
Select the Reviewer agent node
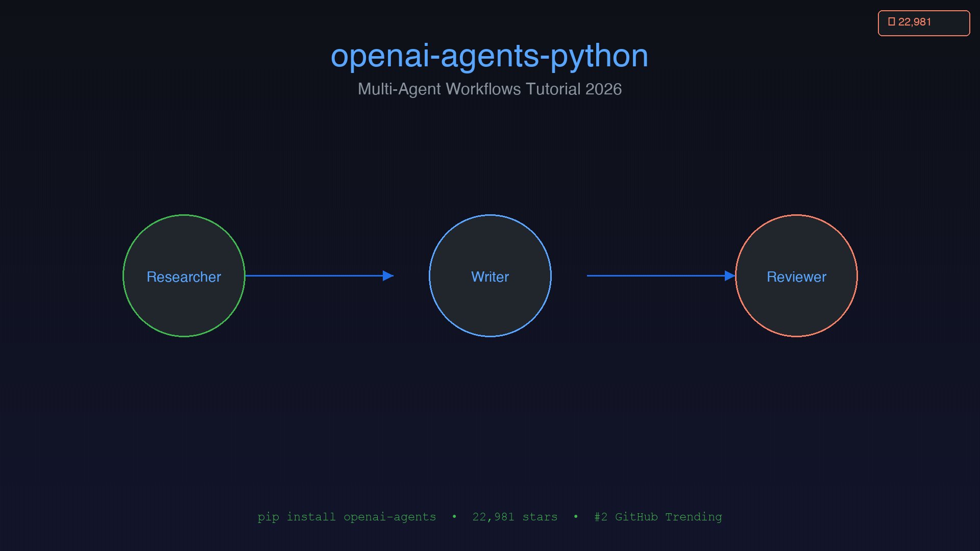(x=796, y=276)
